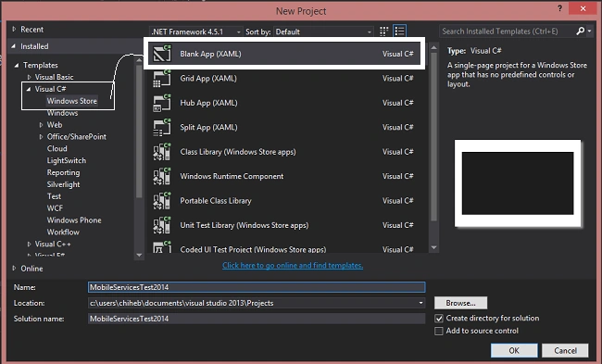Open the Location path dropdown arrow

(420, 303)
